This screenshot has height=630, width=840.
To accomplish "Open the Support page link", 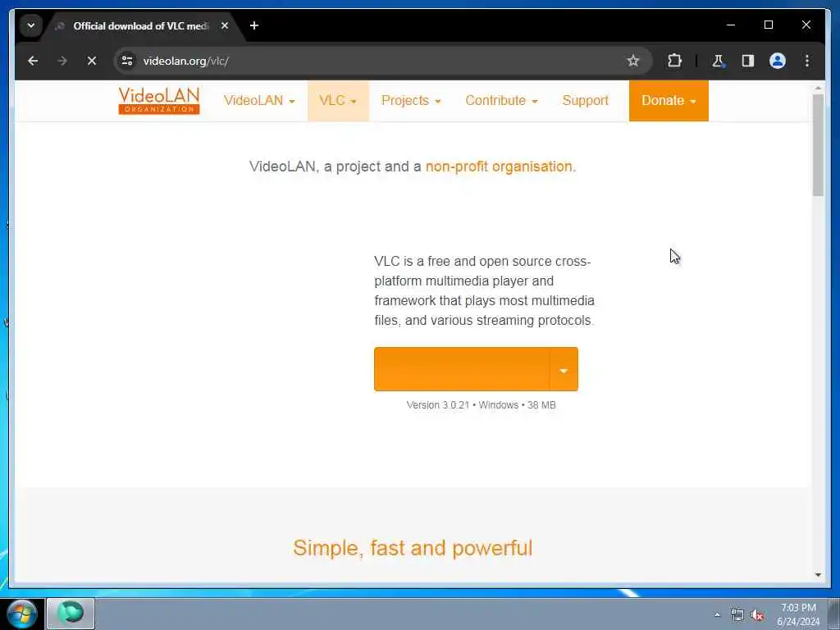I will coord(586,101).
